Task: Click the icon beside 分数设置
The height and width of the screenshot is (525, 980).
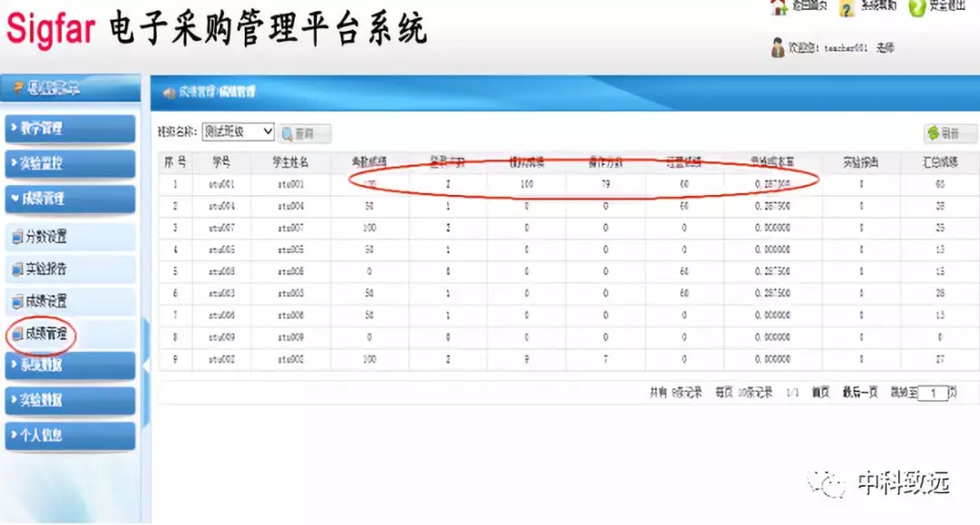Action: [16, 238]
